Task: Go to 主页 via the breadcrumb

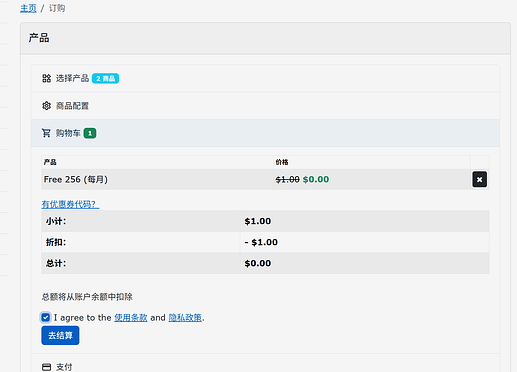Action: [x=28, y=8]
